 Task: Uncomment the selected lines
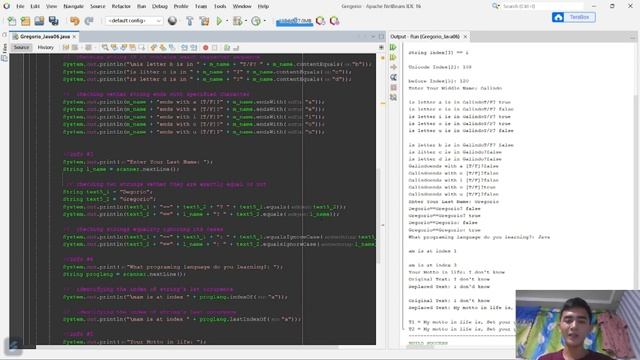tap(236, 48)
